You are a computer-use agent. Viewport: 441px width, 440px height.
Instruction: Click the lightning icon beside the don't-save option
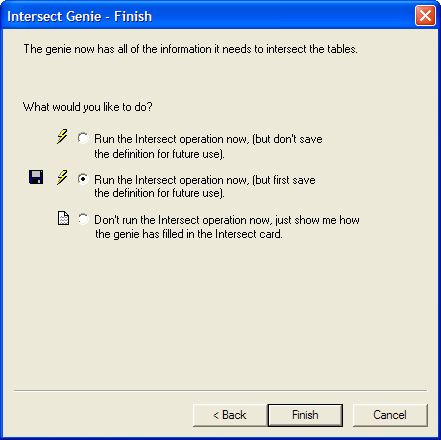tap(62, 137)
